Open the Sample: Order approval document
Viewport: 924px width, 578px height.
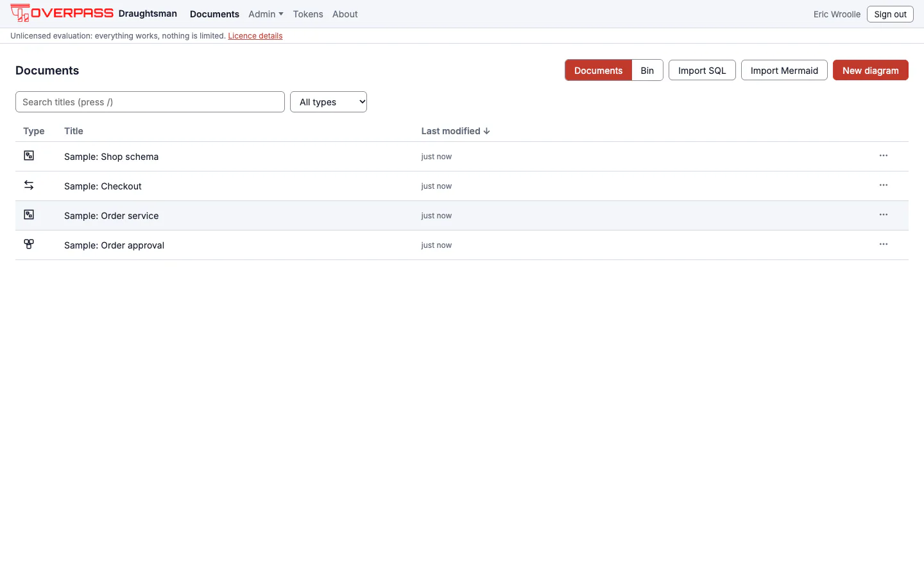pyautogui.click(x=114, y=245)
